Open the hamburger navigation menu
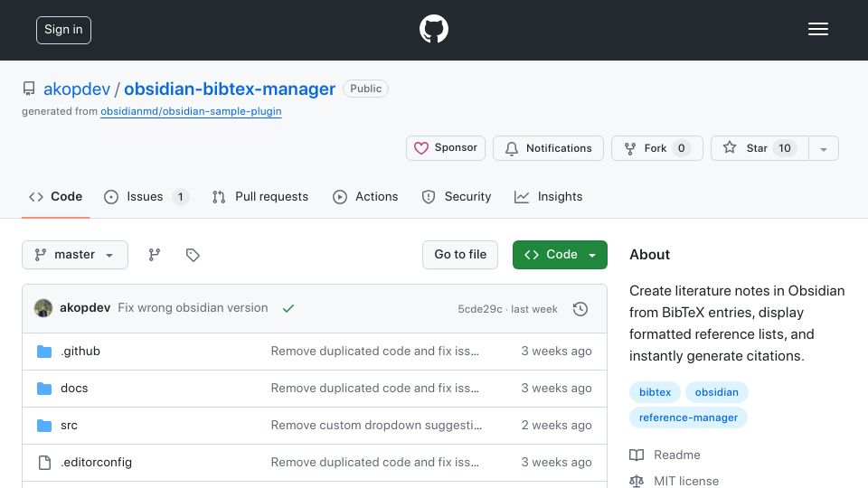 point(817,29)
